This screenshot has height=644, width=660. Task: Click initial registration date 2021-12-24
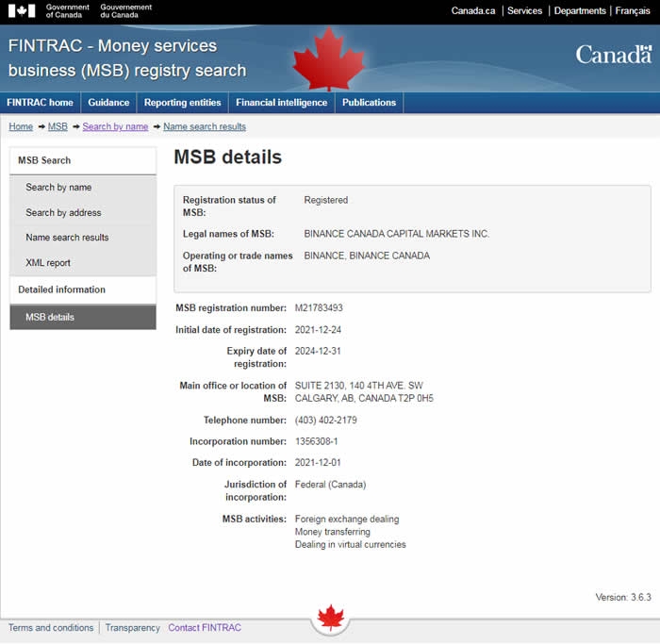[x=318, y=330]
